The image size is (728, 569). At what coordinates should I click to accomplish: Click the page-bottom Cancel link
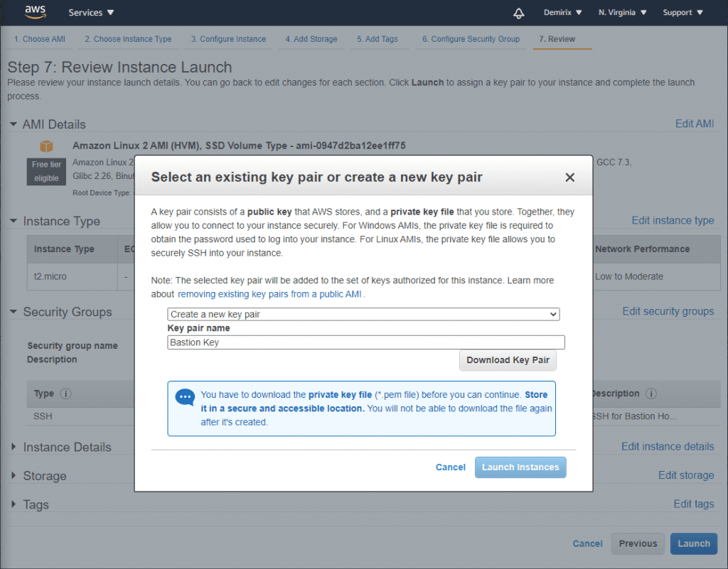tap(587, 543)
